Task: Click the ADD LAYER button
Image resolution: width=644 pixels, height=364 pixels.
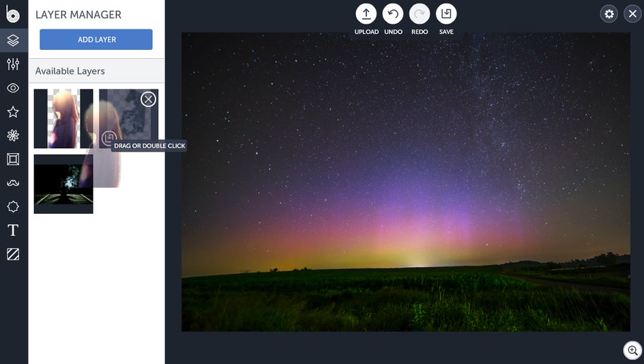Action: (96, 40)
